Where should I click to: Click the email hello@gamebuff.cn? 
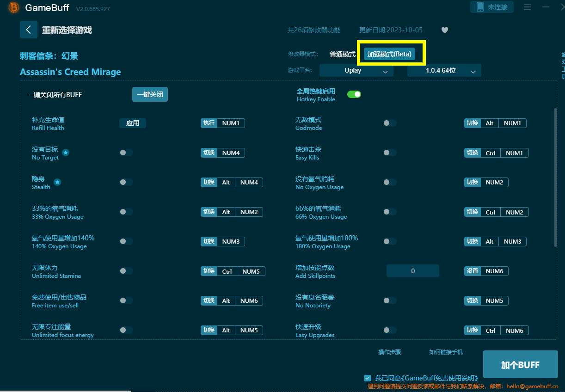coord(532,386)
